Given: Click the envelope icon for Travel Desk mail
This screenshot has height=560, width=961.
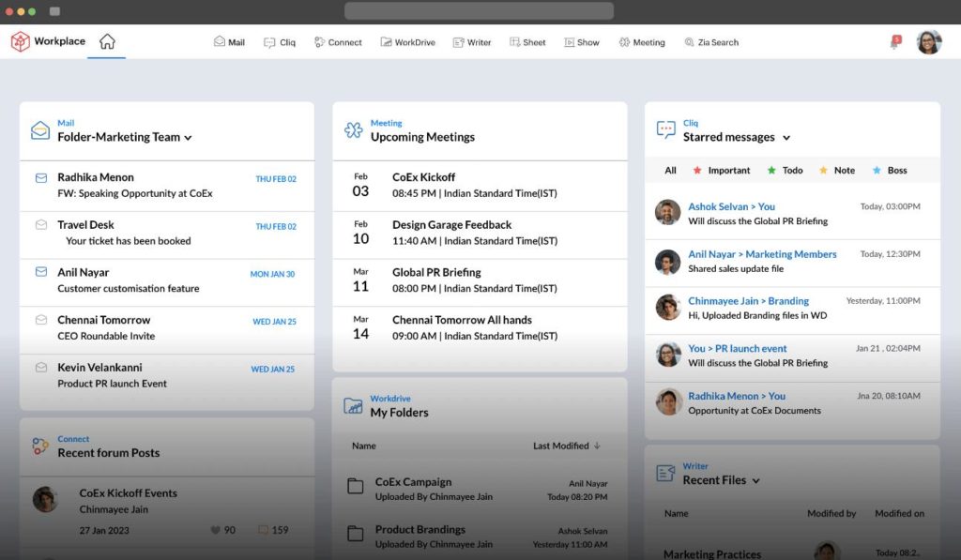Looking at the screenshot, I should (41, 225).
